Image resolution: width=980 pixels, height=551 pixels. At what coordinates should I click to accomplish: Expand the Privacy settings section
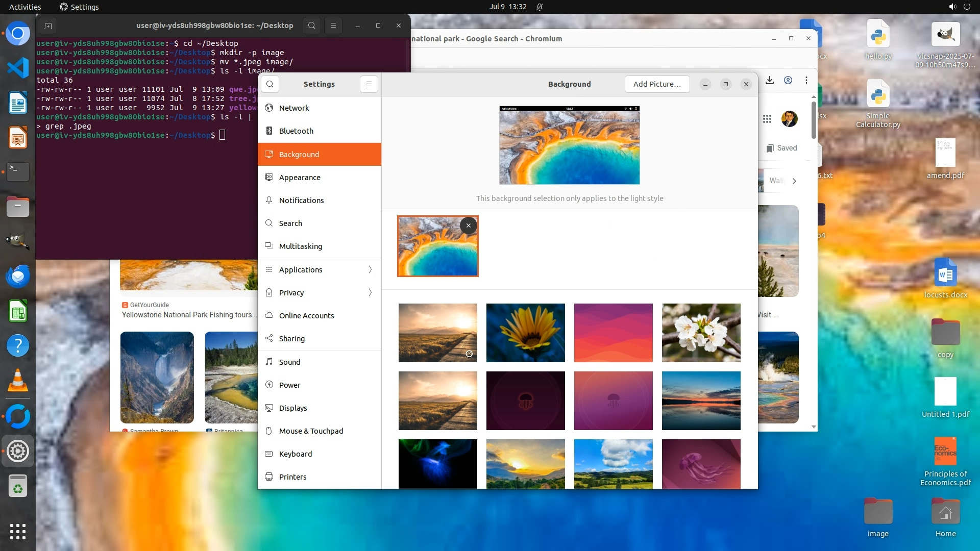370,292
